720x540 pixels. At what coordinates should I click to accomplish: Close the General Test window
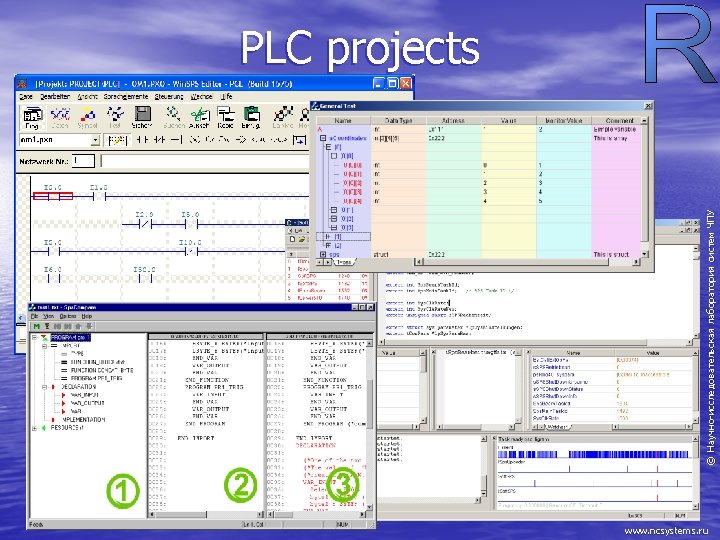click(x=648, y=106)
